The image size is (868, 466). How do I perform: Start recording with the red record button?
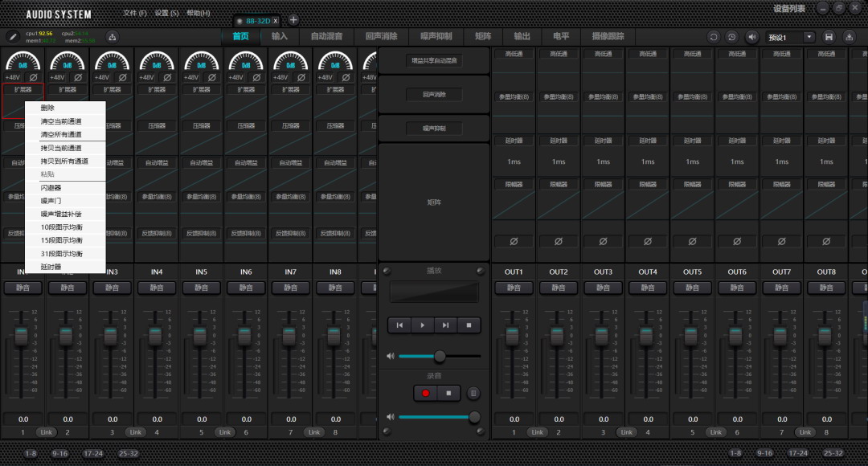pos(425,393)
